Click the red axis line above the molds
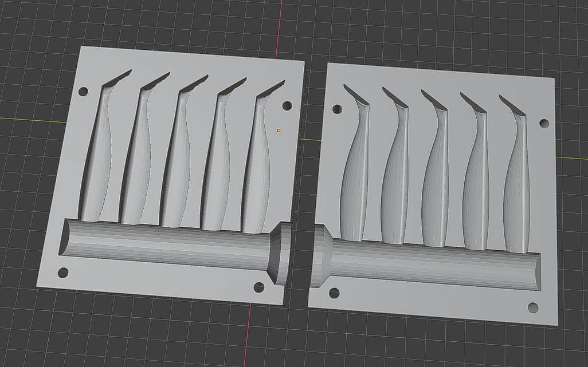 [279, 28]
